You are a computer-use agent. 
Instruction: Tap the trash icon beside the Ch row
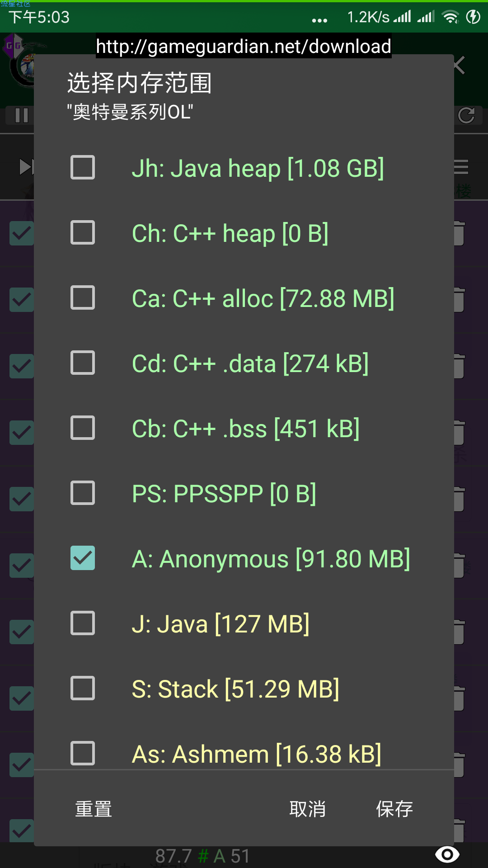(459, 233)
